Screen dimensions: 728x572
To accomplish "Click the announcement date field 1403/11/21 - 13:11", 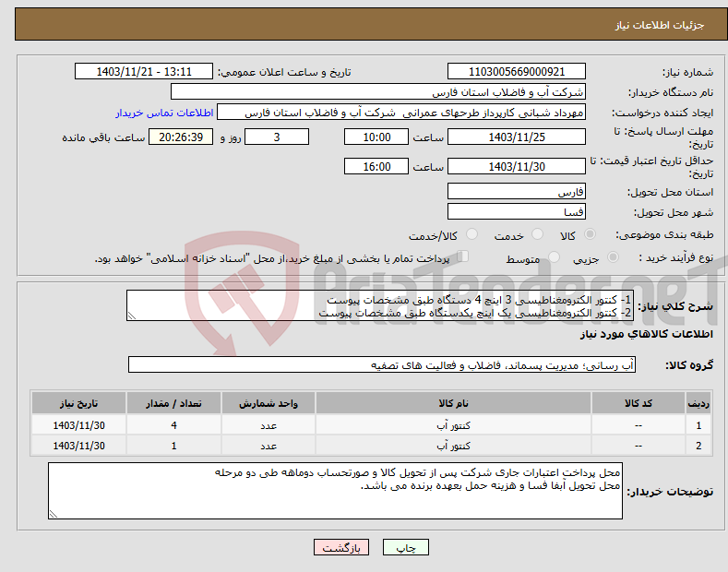I will tap(144, 72).
